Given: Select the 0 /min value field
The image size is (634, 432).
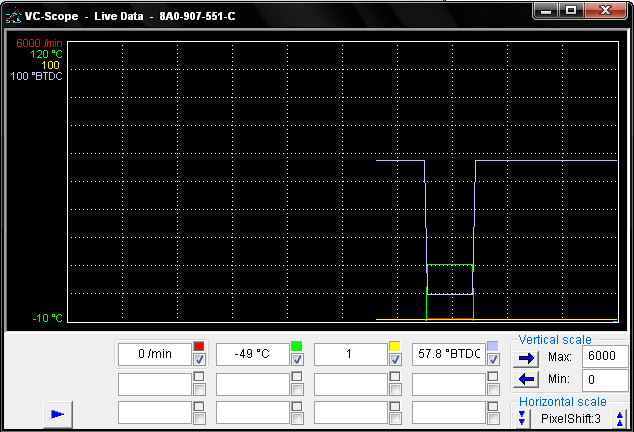Looking at the screenshot, I should [153, 354].
